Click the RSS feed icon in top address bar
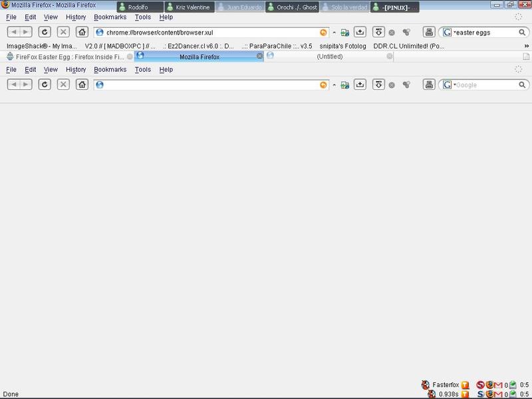Screen dimensions: 532x399 pos(323,32)
